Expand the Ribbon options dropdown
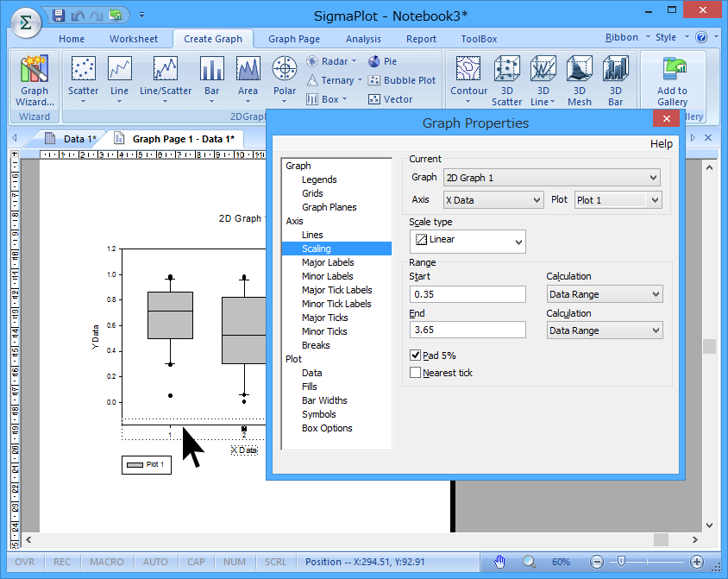728x579 pixels. point(627,37)
